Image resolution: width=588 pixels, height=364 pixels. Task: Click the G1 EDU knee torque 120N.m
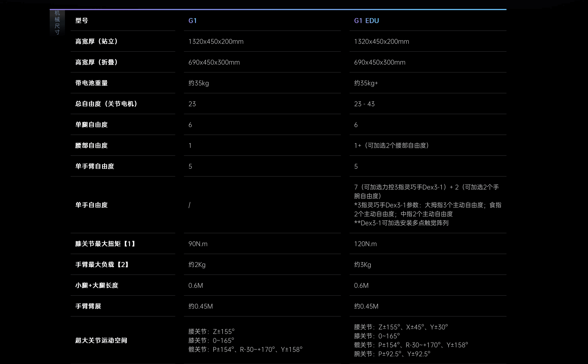pos(365,244)
